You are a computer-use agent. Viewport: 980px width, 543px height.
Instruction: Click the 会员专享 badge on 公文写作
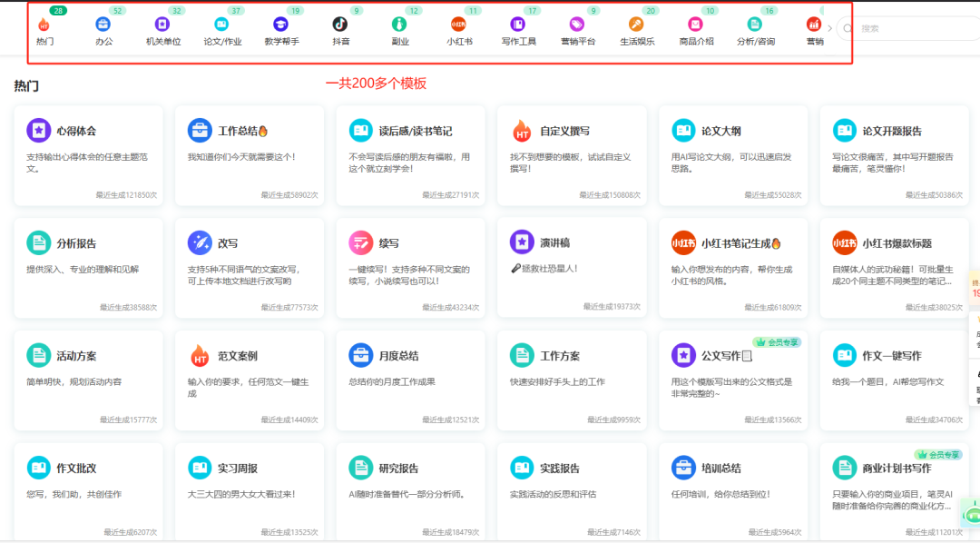(x=777, y=342)
